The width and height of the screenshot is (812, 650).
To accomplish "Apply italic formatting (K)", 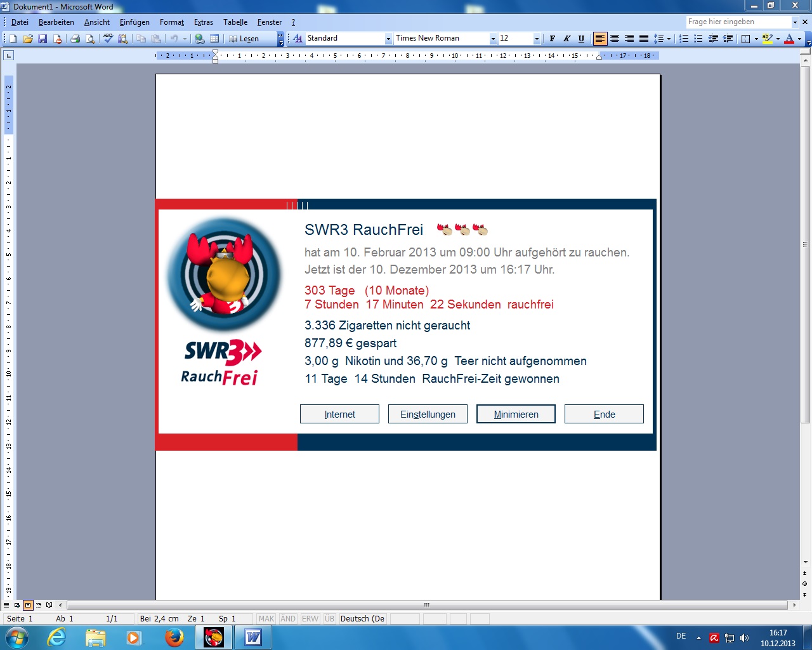I will tap(566, 39).
